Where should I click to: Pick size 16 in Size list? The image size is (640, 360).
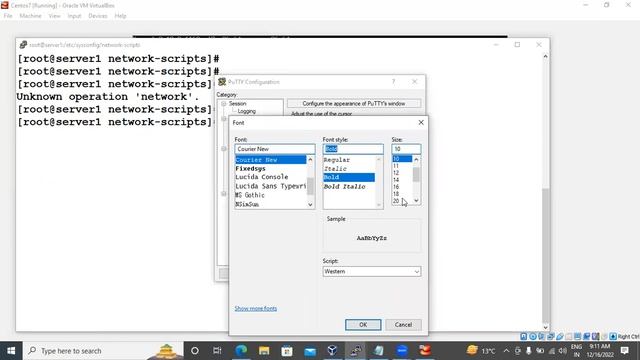click(x=402, y=187)
